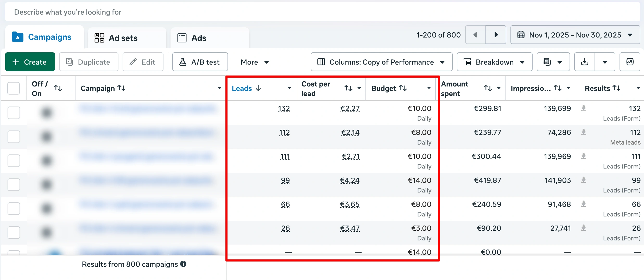This screenshot has width=644, height=280.
Task: Expand the Breakdown dropdown
Action: click(494, 62)
